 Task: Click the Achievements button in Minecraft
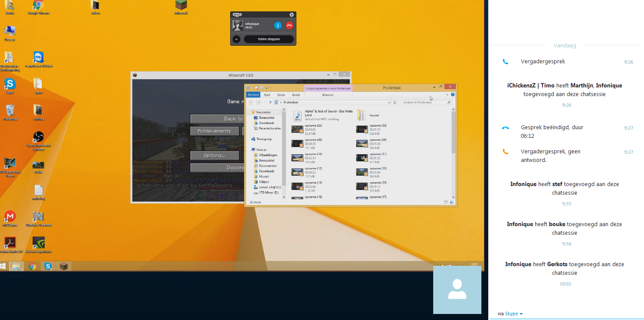point(214,131)
